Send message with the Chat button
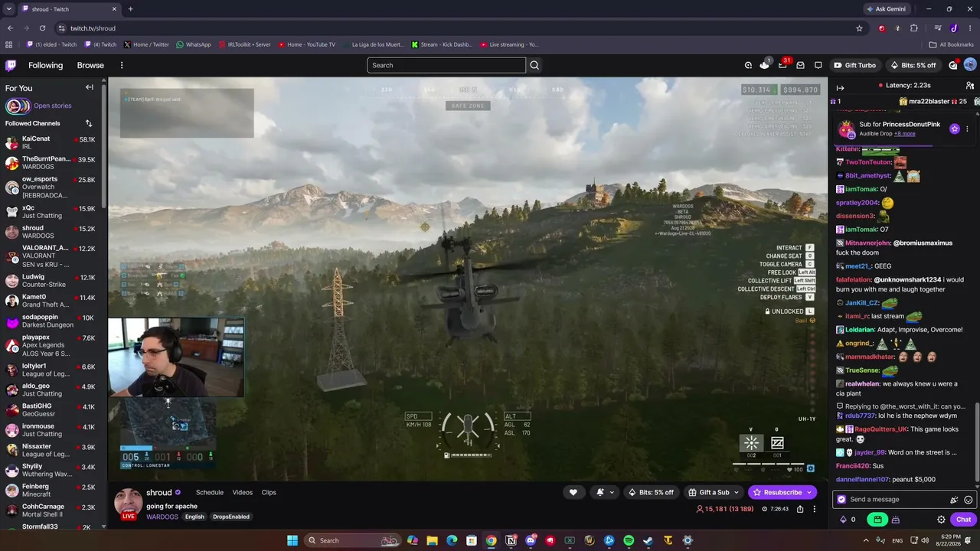 (963, 520)
